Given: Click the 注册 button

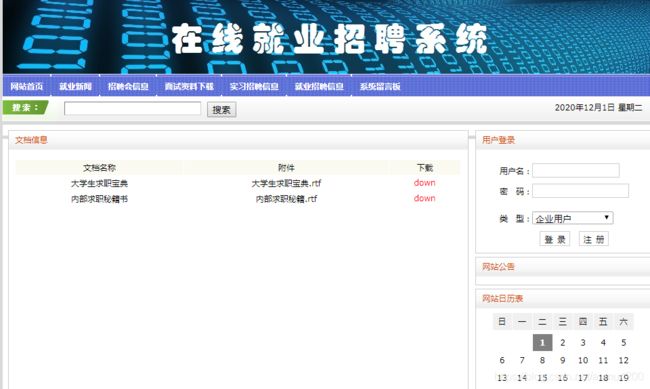Looking at the screenshot, I should [x=594, y=239].
